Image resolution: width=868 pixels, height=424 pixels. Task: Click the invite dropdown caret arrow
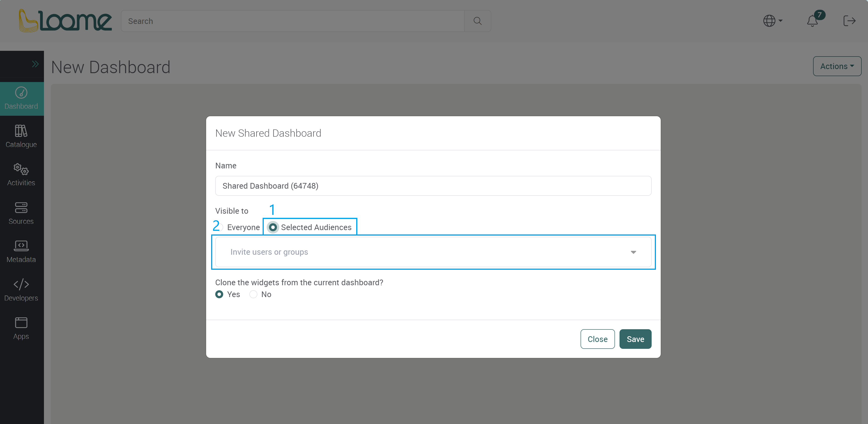click(633, 252)
